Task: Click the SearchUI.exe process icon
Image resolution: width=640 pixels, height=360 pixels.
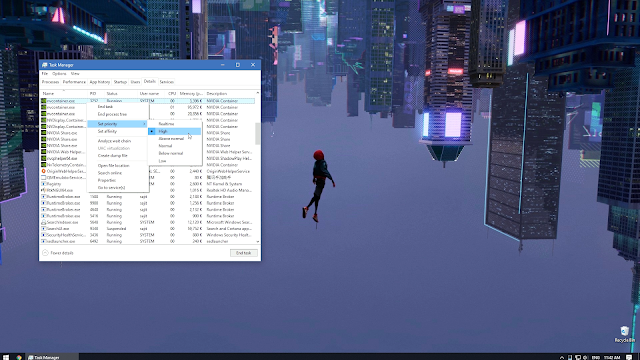Action: click(x=43, y=229)
